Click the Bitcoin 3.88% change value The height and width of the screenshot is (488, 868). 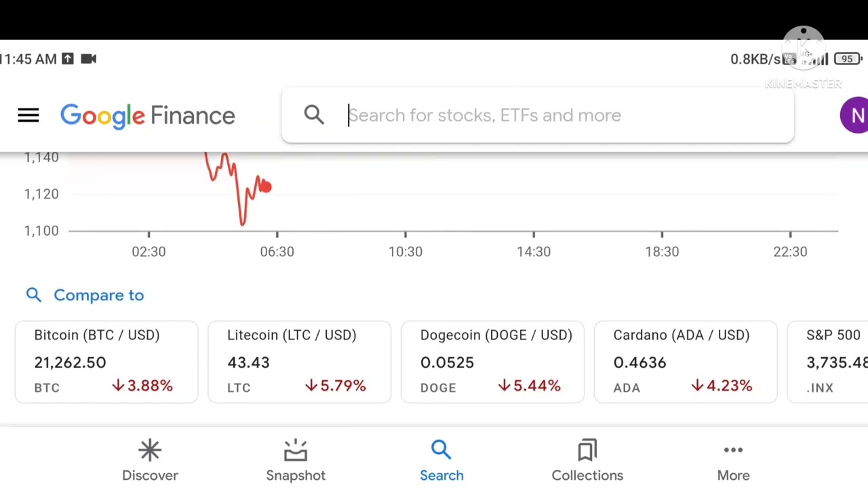tap(142, 386)
